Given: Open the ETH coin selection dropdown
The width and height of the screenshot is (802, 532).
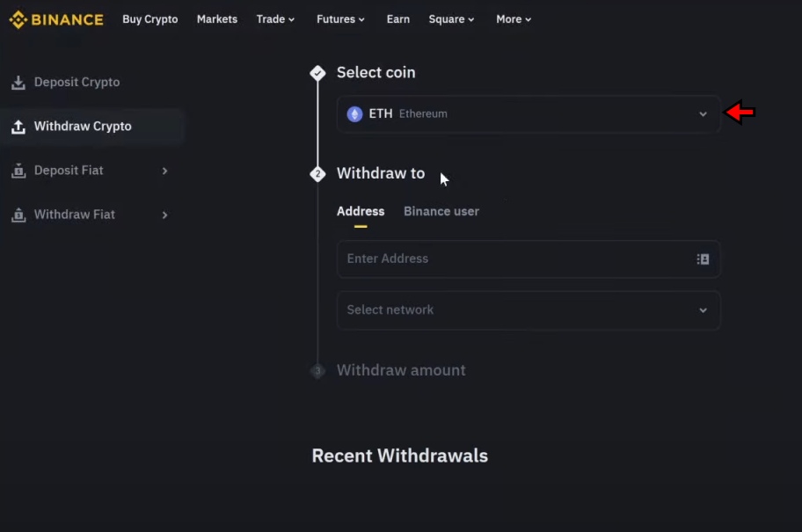Looking at the screenshot, I should (x=703, y=113).
